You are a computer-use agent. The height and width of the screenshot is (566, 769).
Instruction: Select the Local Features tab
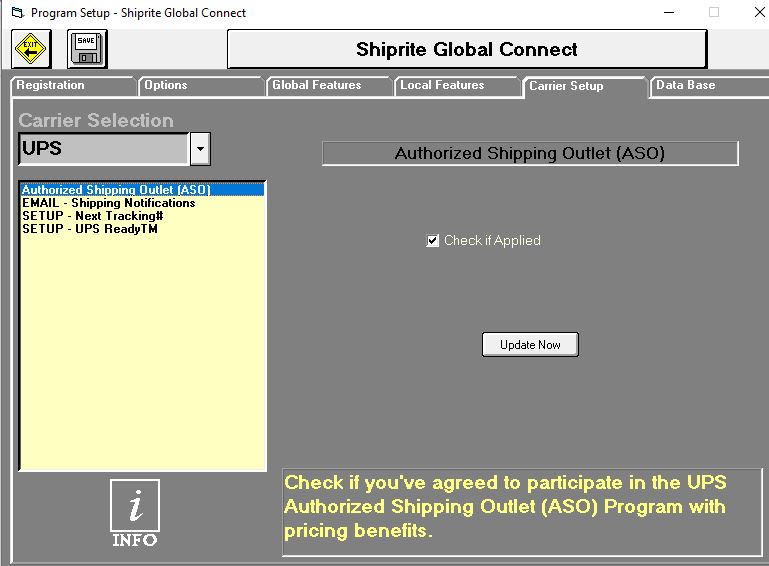coord(457,85)
